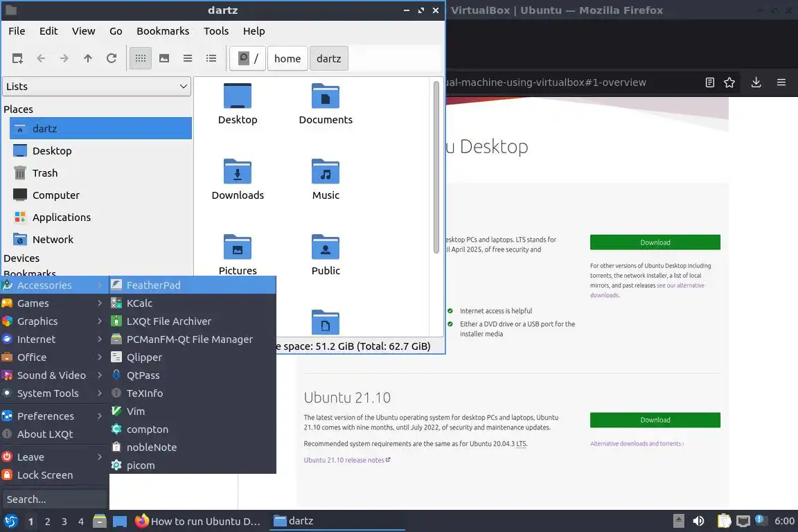Screen dimensions: 798x532
Task: Launch KCalc calculator
Action: click(193, 303)
